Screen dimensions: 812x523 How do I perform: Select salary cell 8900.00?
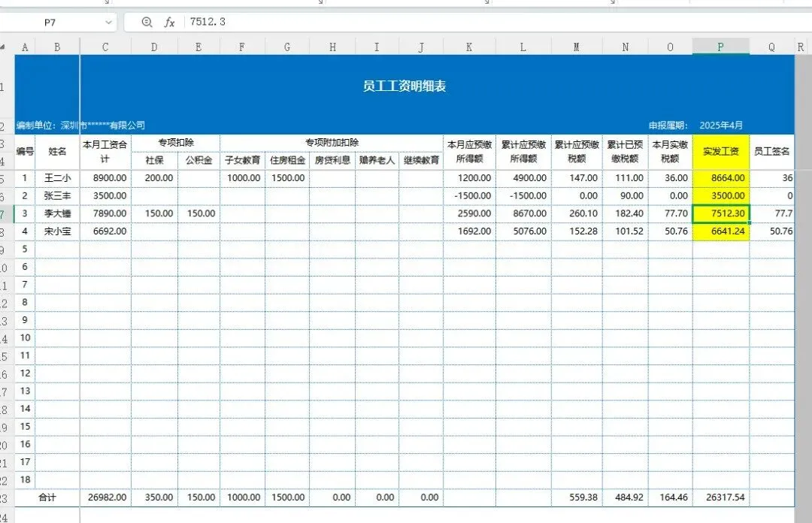(x=106, y=177)
